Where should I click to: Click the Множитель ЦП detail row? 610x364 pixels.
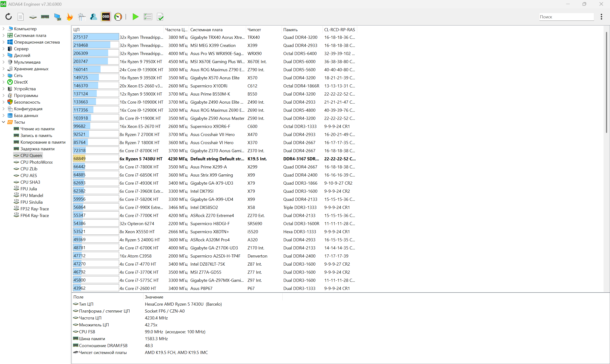[177, 325]
